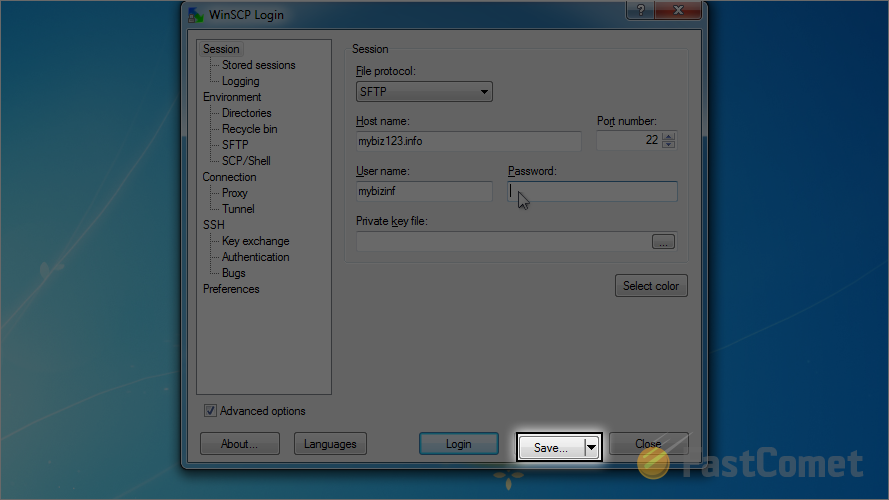This screenshot has width=889, height=500.
Task: Browse for private key file
Action: click(x=663, y=241)
